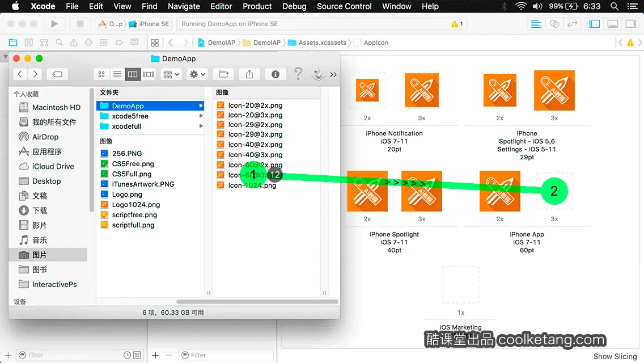Open macOS Spotlight search icon
The image size is (644, 363).
tap(615, 6)
